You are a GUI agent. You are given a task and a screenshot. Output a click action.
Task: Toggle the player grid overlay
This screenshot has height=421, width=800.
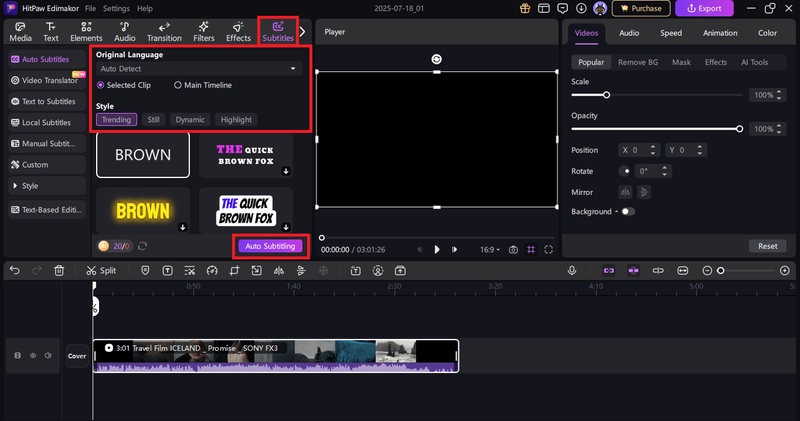tap(531, 250)
